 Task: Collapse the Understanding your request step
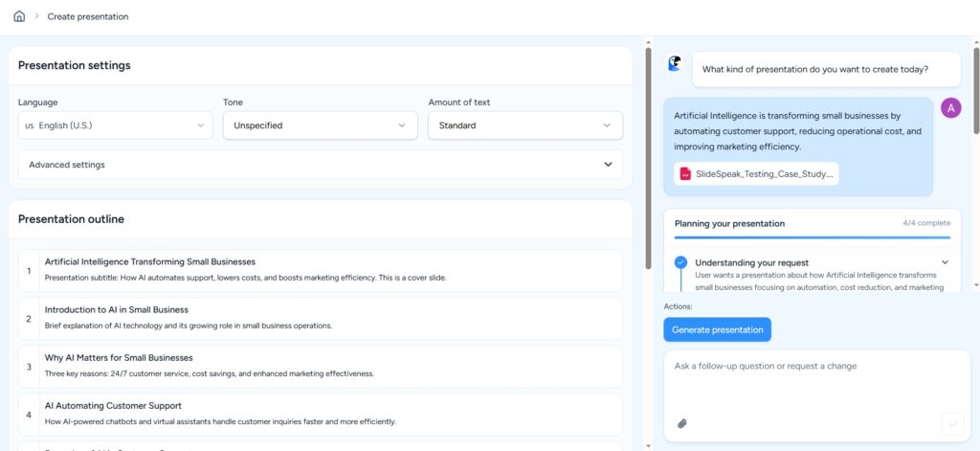[945, 262]
